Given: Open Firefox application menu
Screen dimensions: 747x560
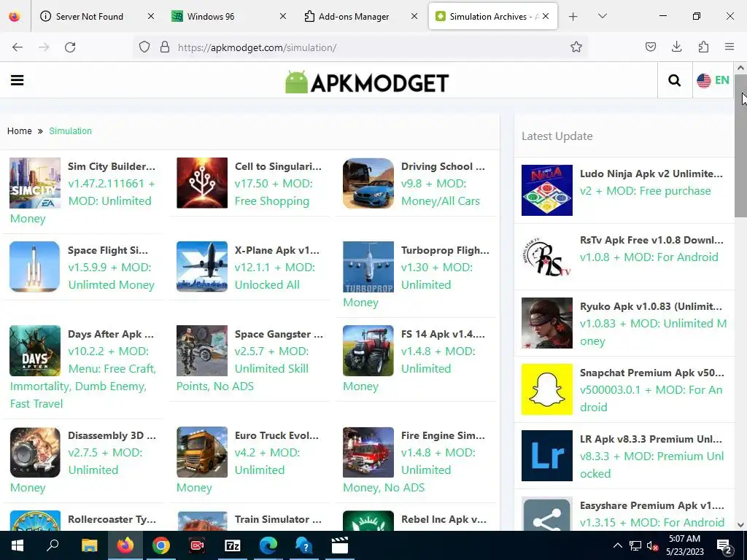Looking at the screenshot, I should tap(729, 47).
